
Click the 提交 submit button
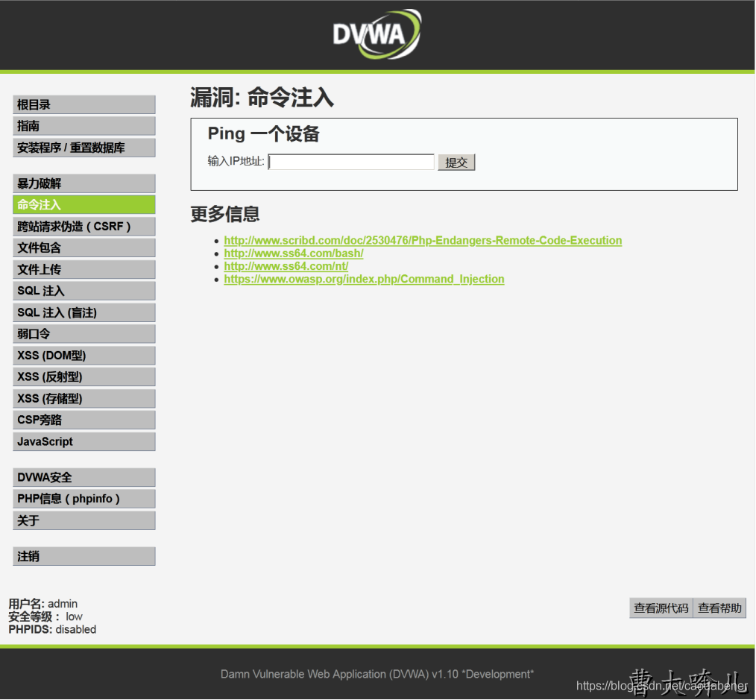pos(456,163)
